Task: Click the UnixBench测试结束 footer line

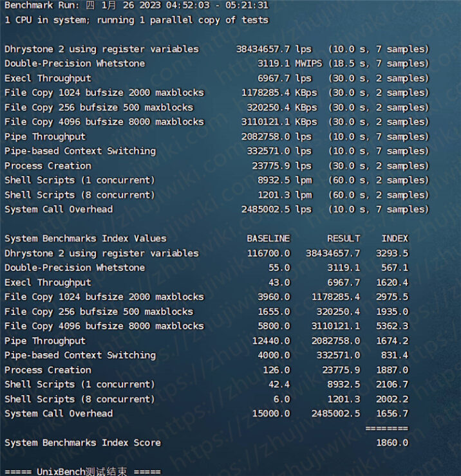Action: (82, 471)
